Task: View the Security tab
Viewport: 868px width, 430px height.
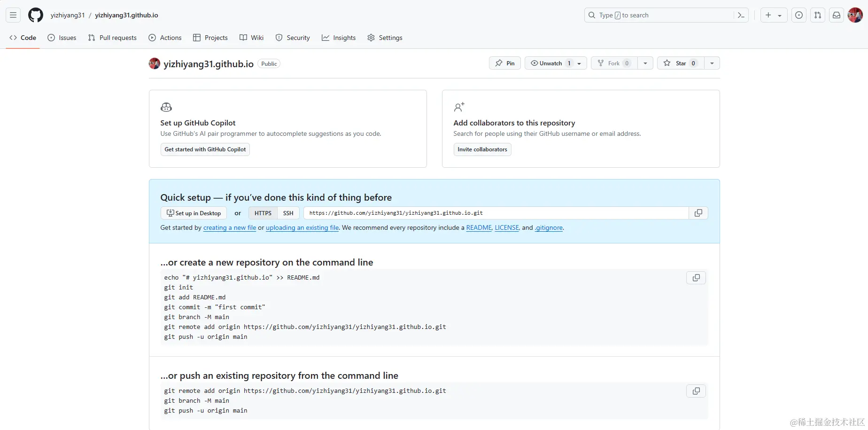Action: [293, 38]
